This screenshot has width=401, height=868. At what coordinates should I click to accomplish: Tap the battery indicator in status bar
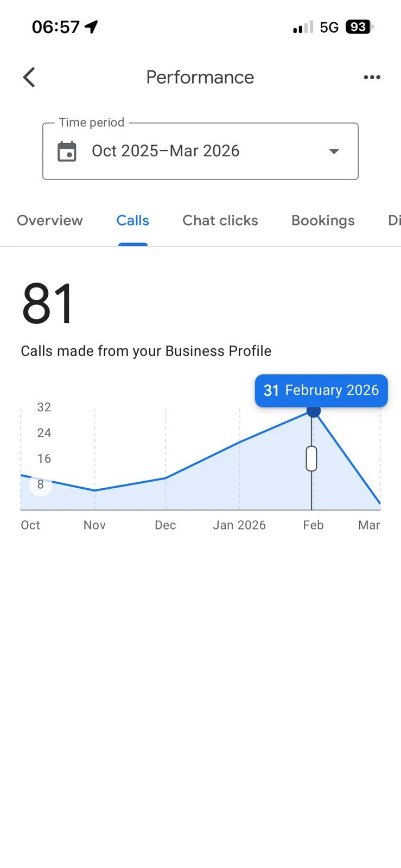pos(359,27)
